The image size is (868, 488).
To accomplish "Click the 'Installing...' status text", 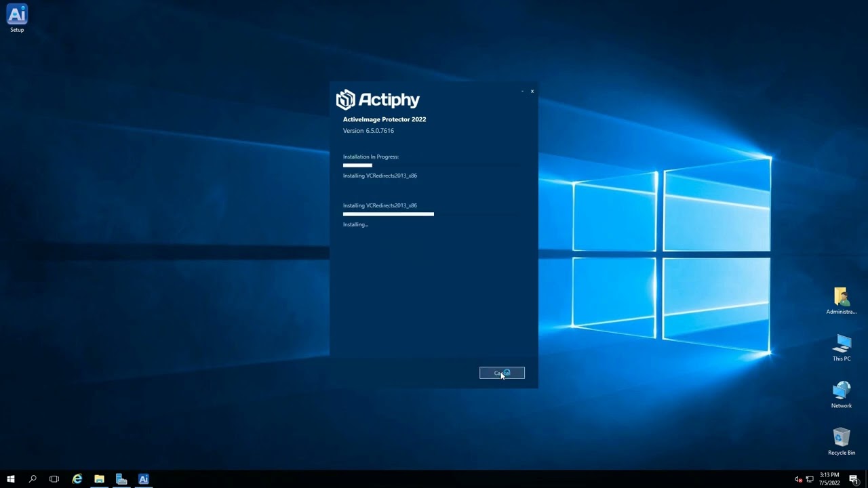I will pos(355,224).
